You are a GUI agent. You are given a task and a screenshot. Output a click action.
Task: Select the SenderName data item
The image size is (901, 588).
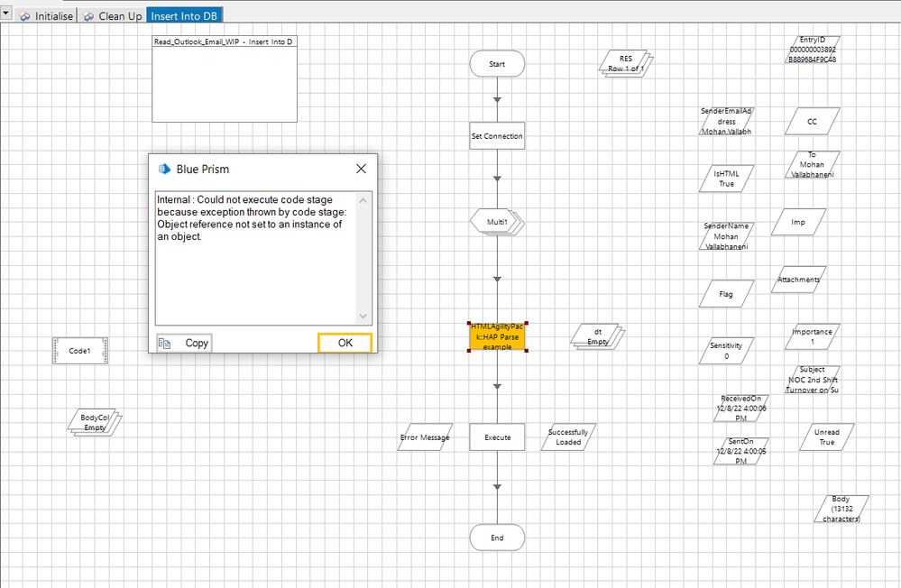click(726, 236)
